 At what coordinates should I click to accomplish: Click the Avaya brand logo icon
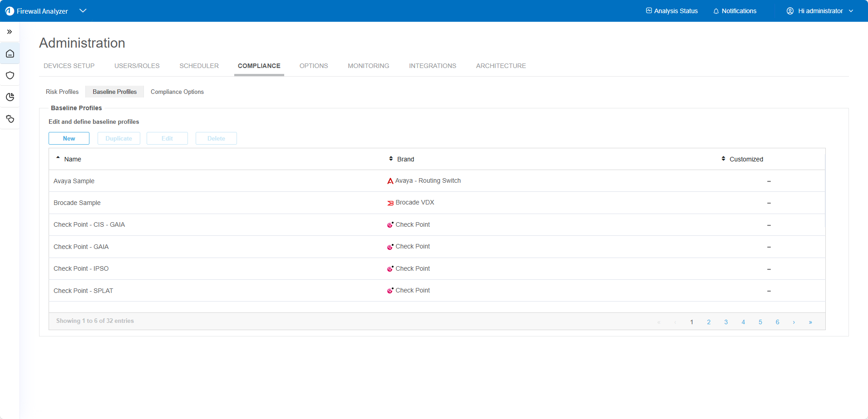tap(390, 181)
